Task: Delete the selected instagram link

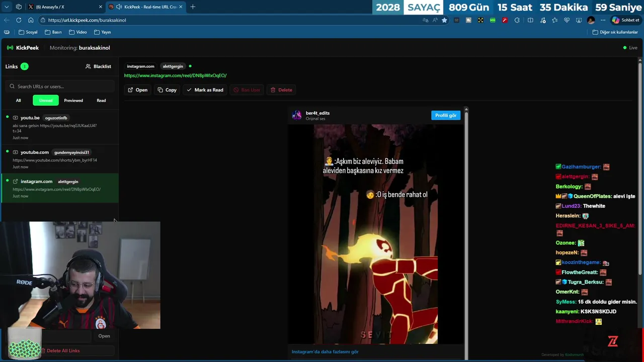Action: click(x=281, y=90)
